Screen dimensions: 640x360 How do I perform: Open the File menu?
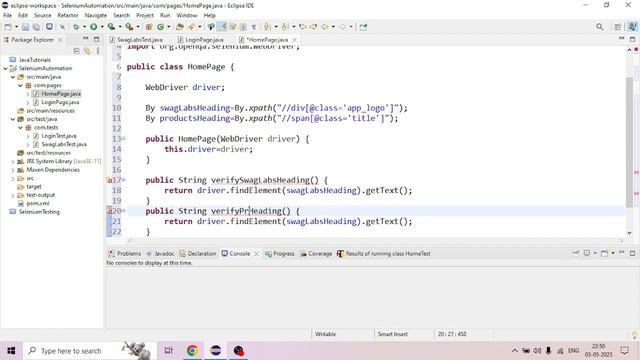tap(7, 15)
